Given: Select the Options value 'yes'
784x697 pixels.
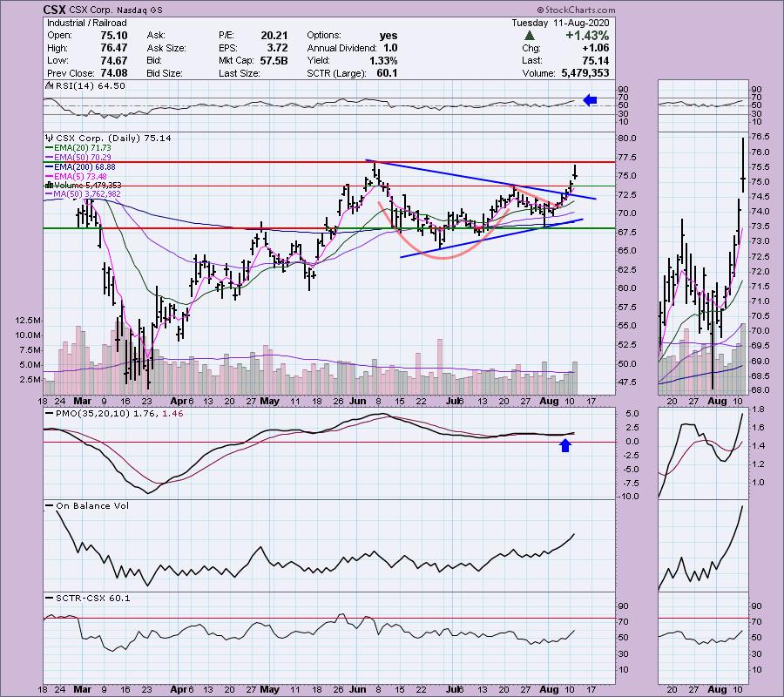Looking at the screenshot, I should tap(389, 36).
